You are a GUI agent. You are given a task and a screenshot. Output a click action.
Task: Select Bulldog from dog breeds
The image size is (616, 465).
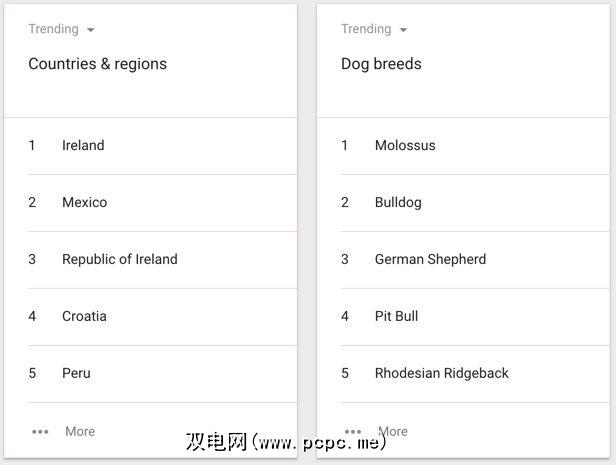pos(398,202)
